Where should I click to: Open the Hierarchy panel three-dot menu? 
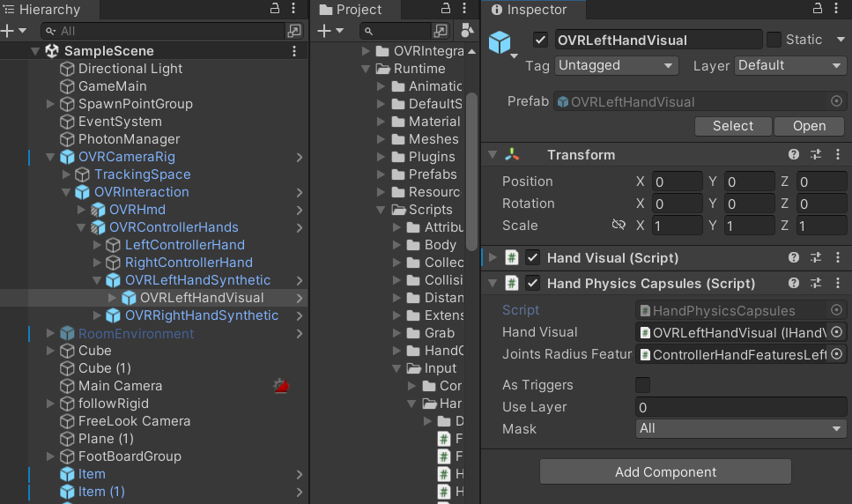coord(293,8)
